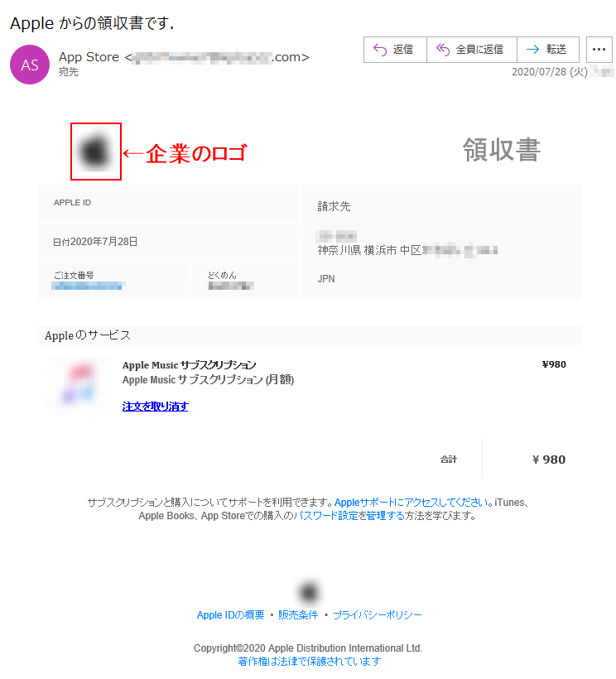This screenshot has height=679, width=616.
Task: Click the Apple Music subscription thumbnail
Action: click(79, 385)
